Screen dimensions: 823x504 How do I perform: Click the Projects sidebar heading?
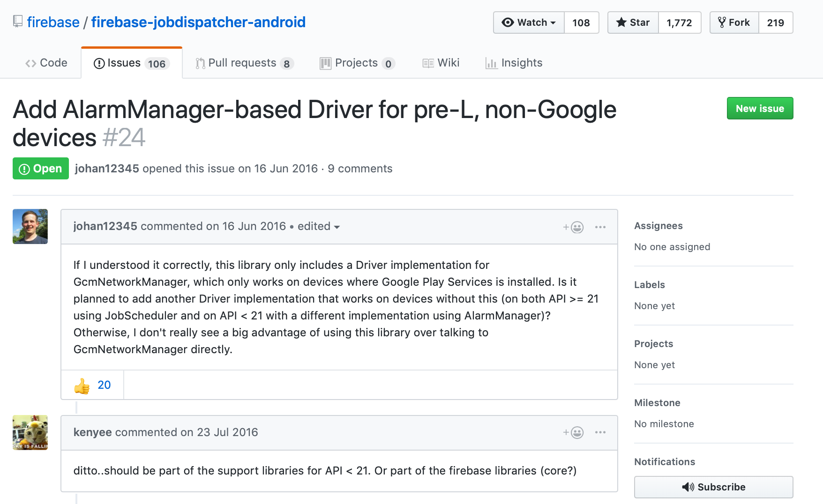point(654,344)
